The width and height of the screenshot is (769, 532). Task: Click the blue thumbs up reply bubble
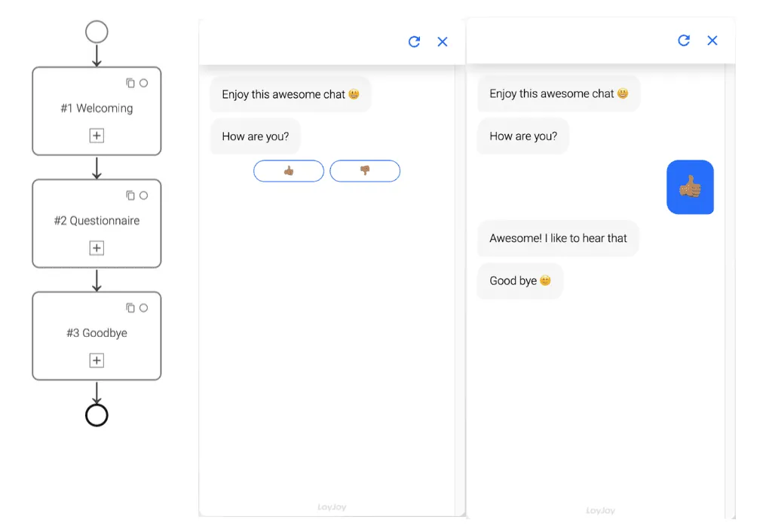pos(690,187)
